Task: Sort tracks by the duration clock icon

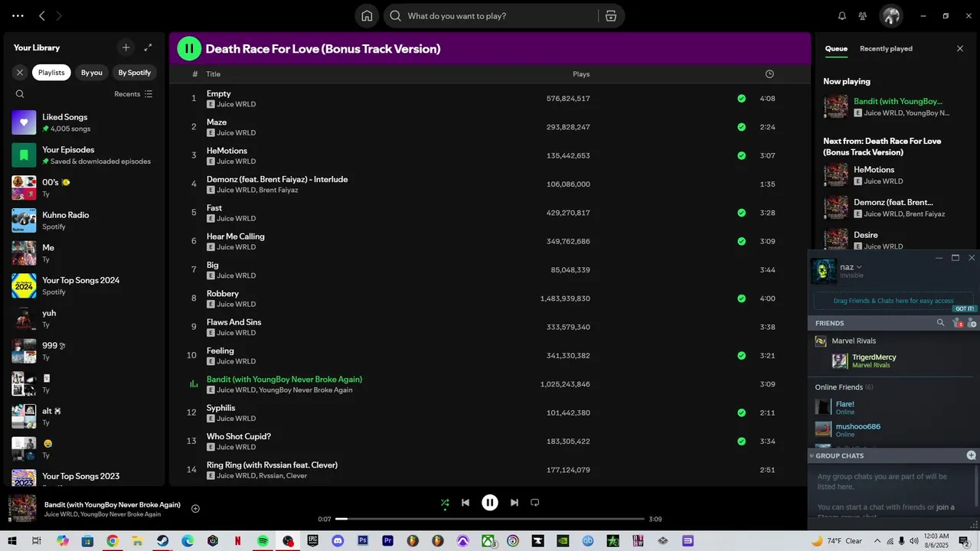Action: coord(769,74)
